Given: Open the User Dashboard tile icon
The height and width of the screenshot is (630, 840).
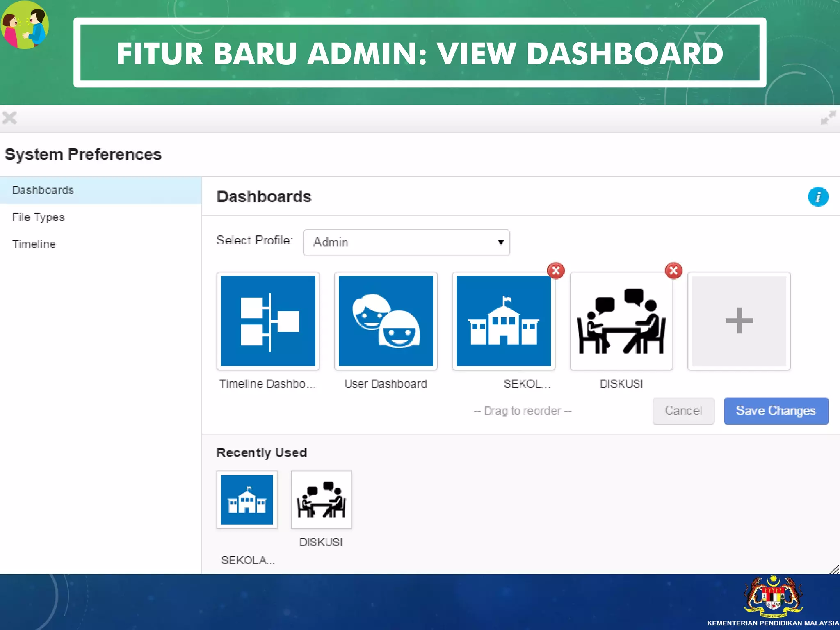Looking at the screenshot, I should (386, 321).
